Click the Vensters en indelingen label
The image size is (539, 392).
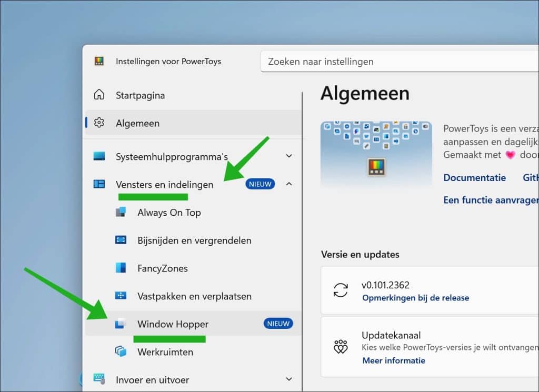(x=164, y=185)
